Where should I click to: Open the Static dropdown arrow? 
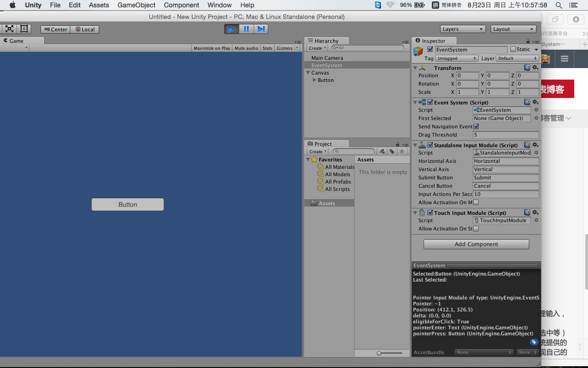(536, 50)
